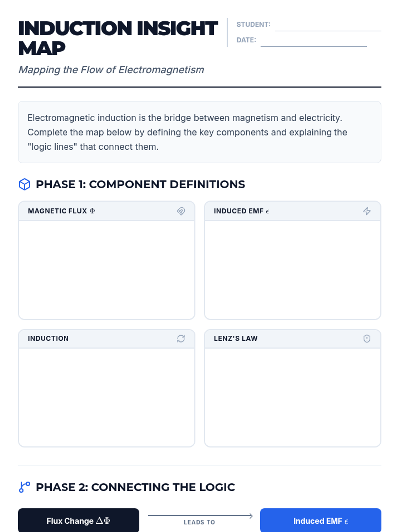Screen dimensions: 399x532
Task: Click the Phase 2: Connecting the Logic heading
Action: click(x=135, y=487)
